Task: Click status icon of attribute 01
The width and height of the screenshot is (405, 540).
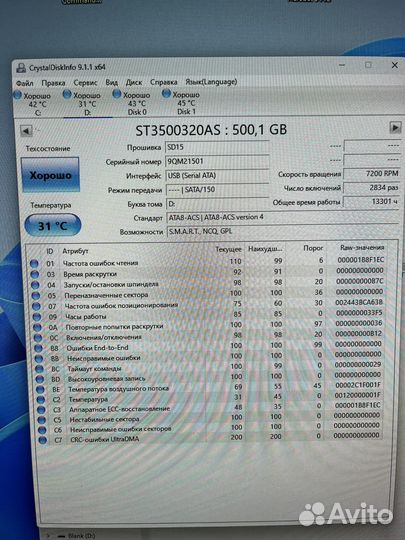Action: (34, 264)
